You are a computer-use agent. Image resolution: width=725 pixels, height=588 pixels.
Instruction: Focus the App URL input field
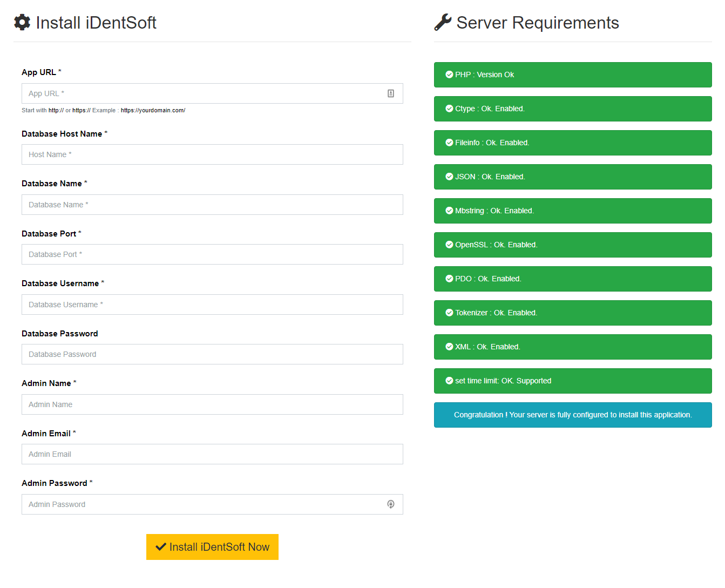point(205,93)
